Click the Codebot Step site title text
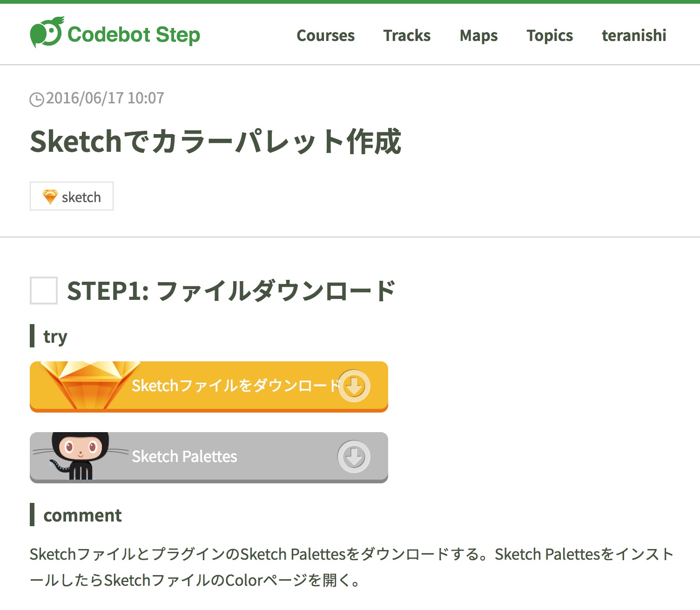700x610 pixels. [x=134, y=35]
